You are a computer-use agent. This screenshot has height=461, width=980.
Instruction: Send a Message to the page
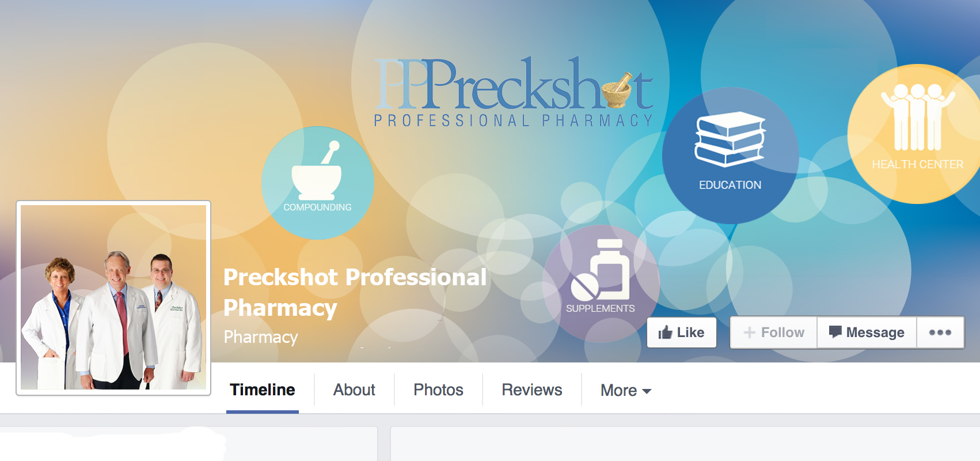867,332
